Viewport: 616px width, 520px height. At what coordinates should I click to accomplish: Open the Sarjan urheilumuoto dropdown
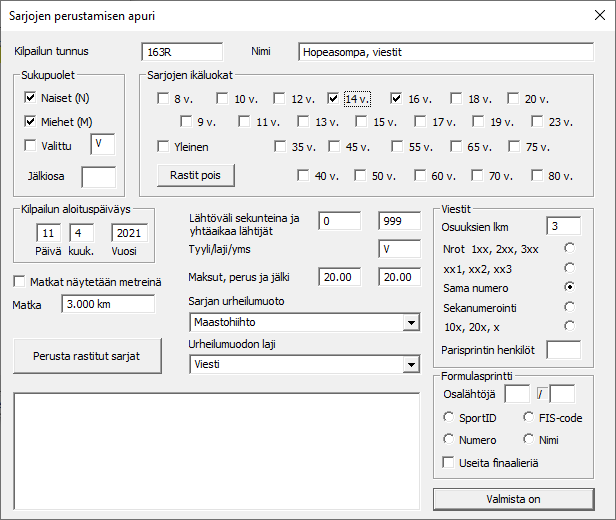pos(410,323)
